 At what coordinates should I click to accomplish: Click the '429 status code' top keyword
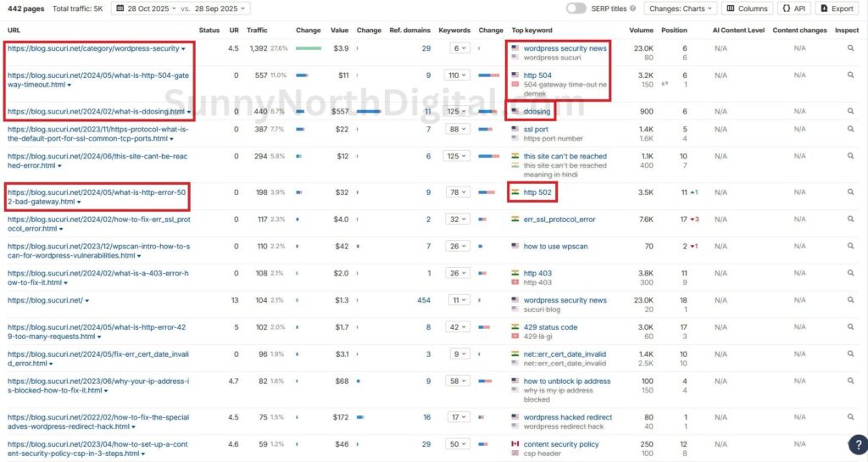click(x=550, y=327)
